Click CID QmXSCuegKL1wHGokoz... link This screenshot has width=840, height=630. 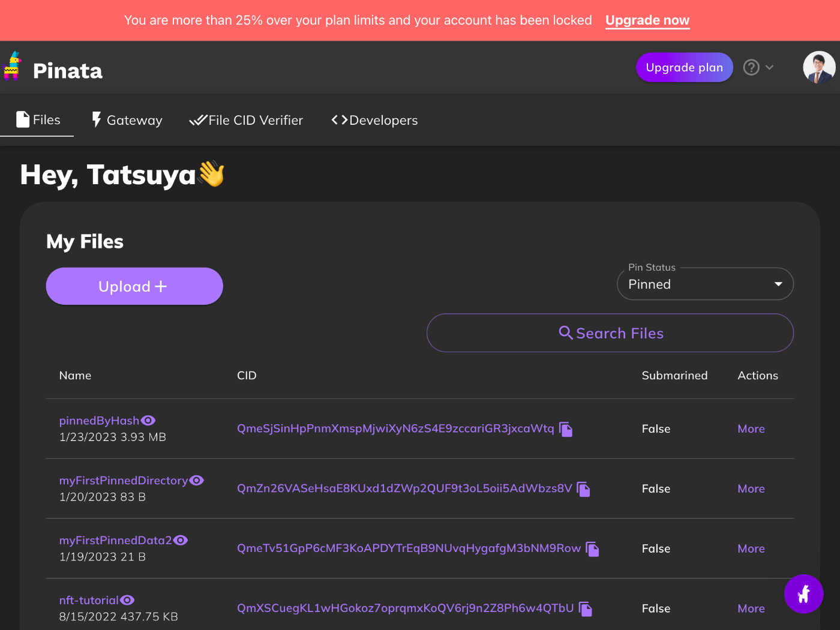pos(406,608)
